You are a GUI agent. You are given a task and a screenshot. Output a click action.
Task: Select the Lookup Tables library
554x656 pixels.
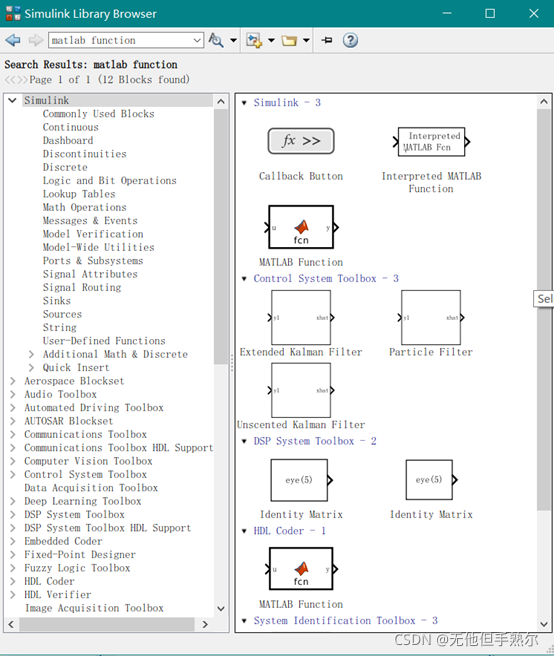(79, 194)
